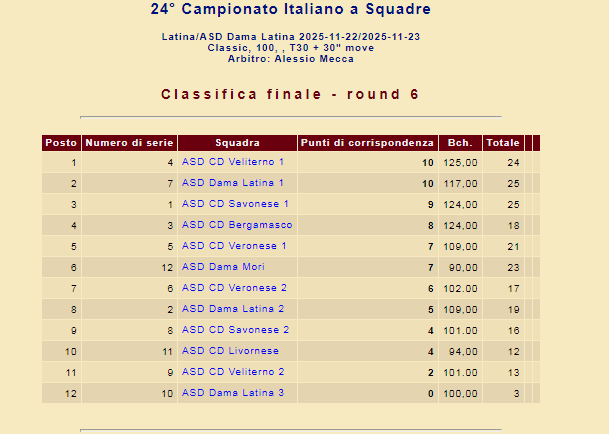This screenshot has width=609, height=434.
Task: Open the ASD CD Livornese team link
Action: tap(230, 351)
